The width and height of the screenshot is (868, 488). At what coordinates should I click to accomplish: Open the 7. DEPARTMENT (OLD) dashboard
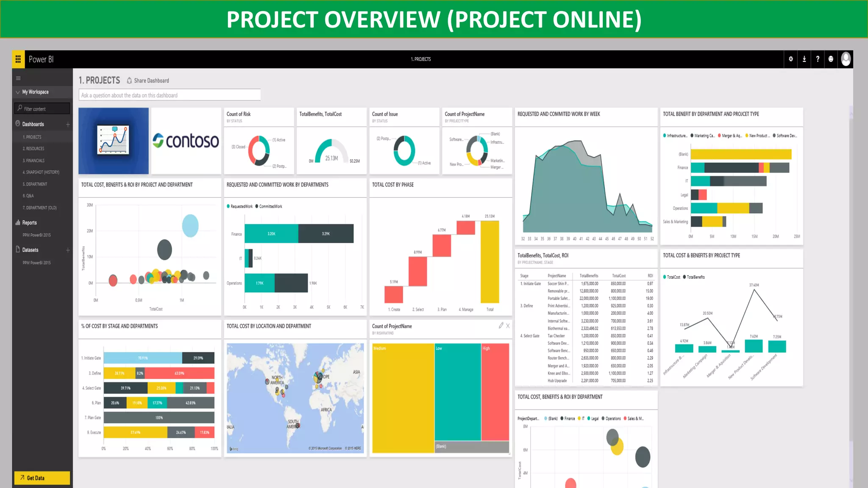[40, 208]
